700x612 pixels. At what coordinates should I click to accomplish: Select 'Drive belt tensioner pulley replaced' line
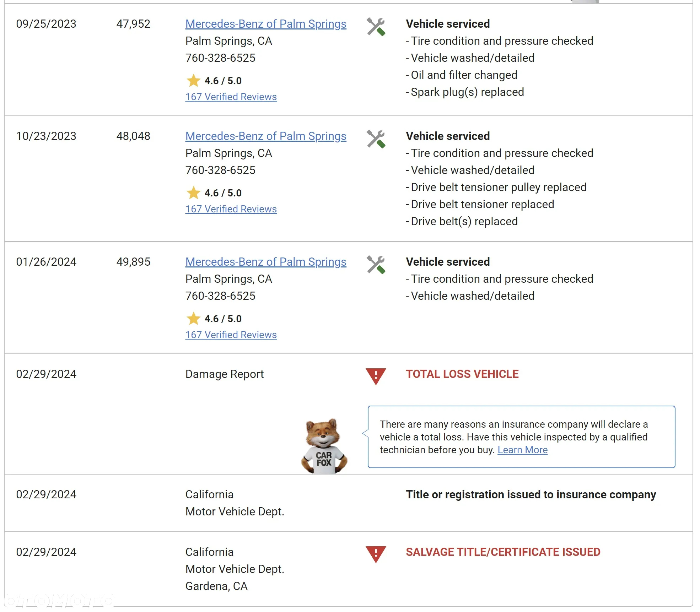tap(496, 187)
